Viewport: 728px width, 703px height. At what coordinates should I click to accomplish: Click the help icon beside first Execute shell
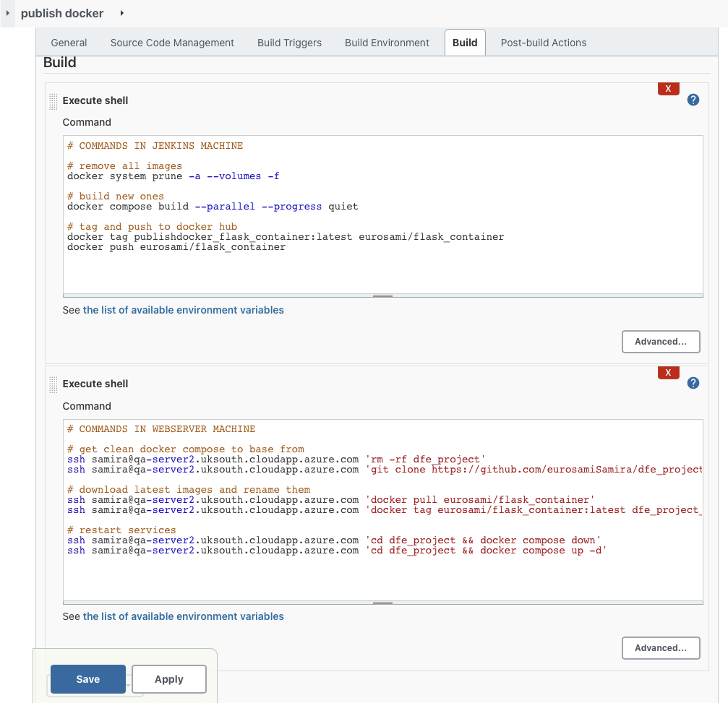693,99
